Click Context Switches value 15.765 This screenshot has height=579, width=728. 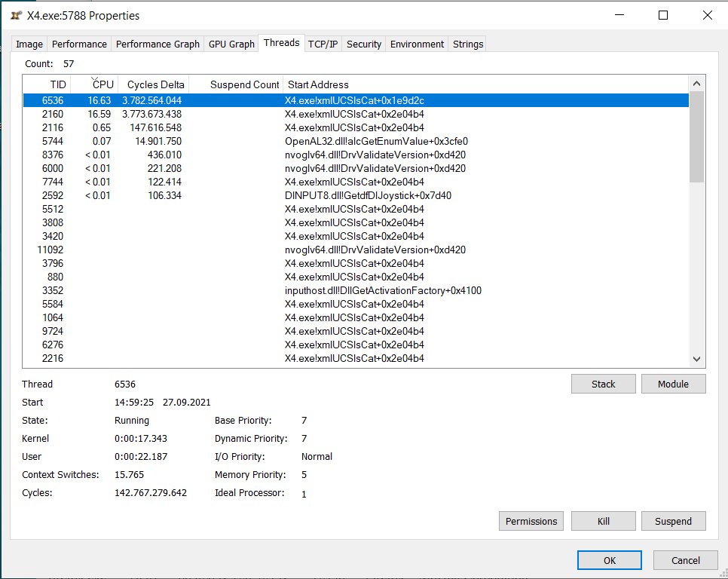[x=129, y=474]
